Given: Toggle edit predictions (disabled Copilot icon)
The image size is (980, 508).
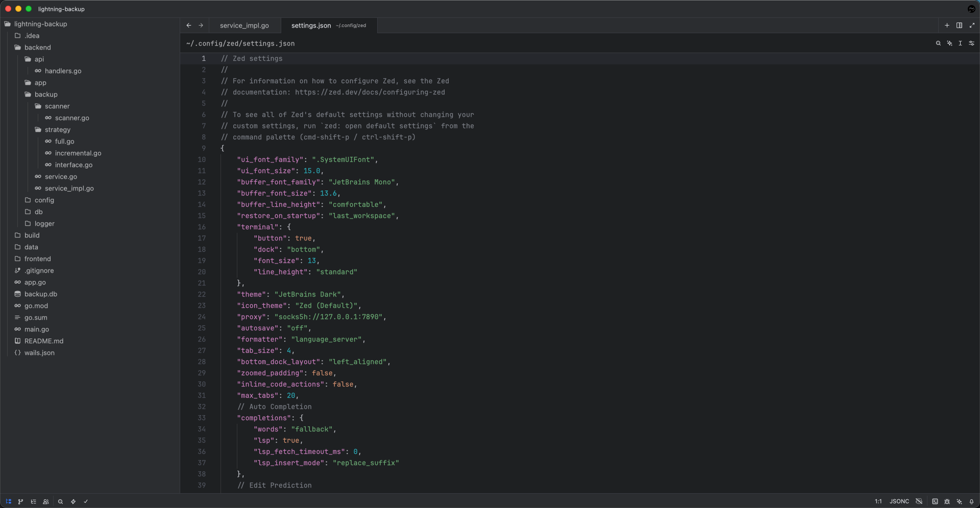Looking at the screenshot, I should click(x=919, y=501).
